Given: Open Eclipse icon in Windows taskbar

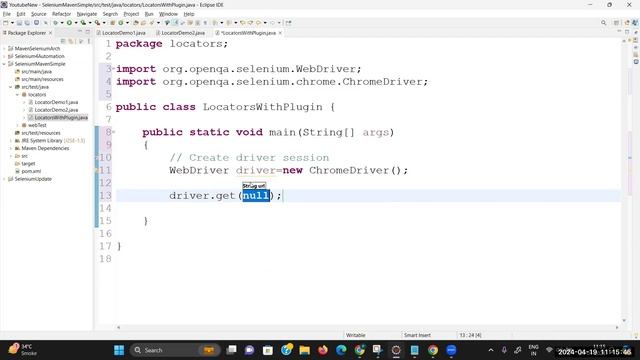Looking at the screenshot, I should [x=396, y=350].
